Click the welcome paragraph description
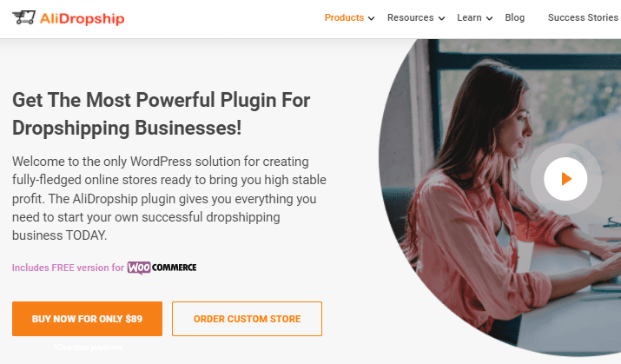The height and width of the screenshot is (364, 621). [169, 198]
